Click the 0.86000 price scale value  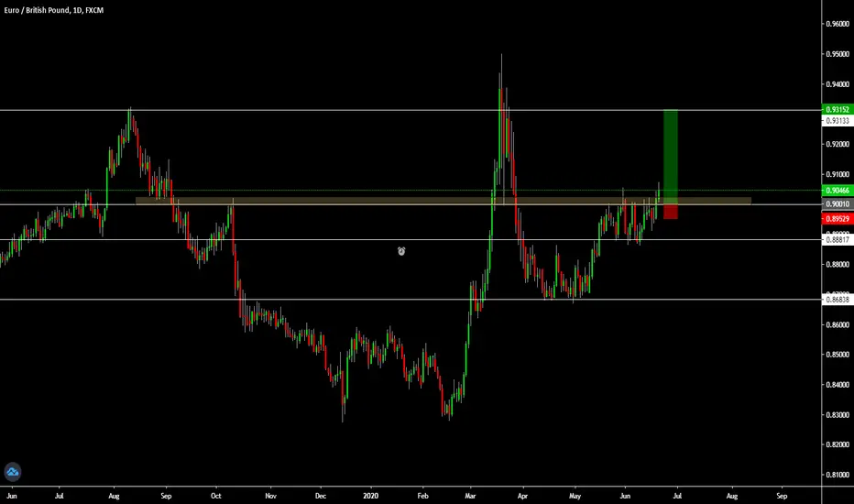pos(838,324)
